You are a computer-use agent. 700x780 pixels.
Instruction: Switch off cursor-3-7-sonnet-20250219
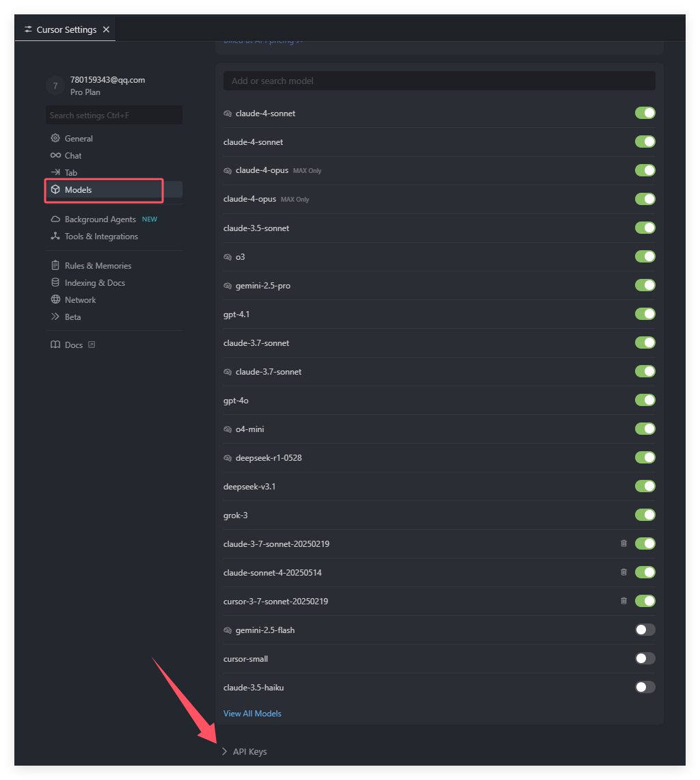tap(645, 601)
